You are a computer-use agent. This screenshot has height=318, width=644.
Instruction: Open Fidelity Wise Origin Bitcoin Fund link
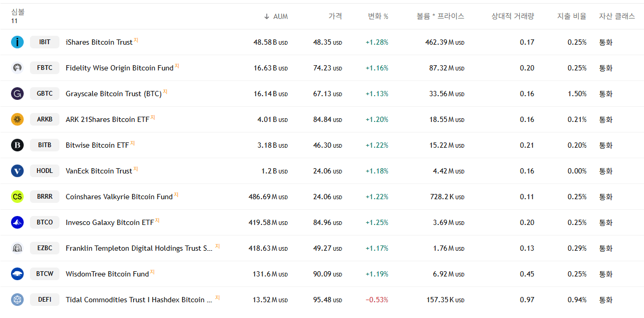click(x=119, y=68)
